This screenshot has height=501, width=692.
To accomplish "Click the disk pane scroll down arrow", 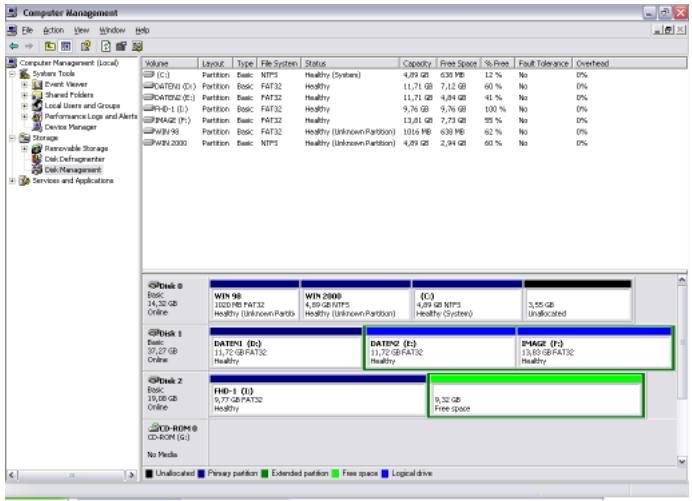I will coord(682,461).
